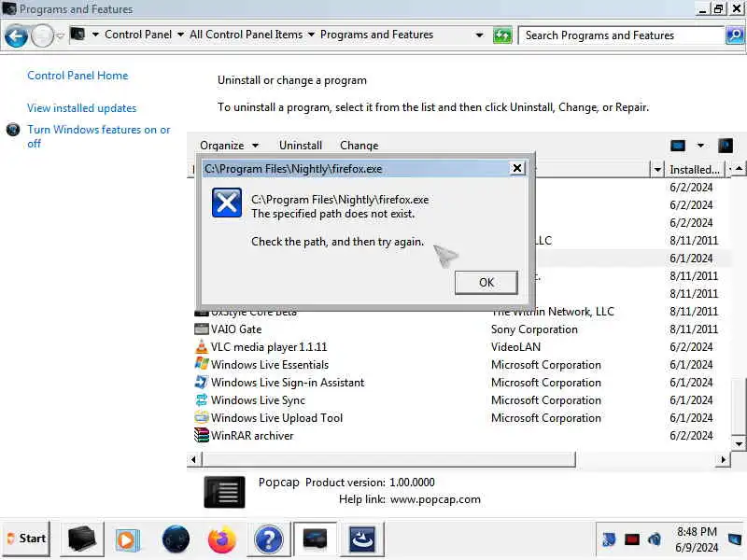The height and width of the screenshot is (560, 747).
Task: Expand Control Panel breadcrumb arrow
Action: [x=180, y=35]
